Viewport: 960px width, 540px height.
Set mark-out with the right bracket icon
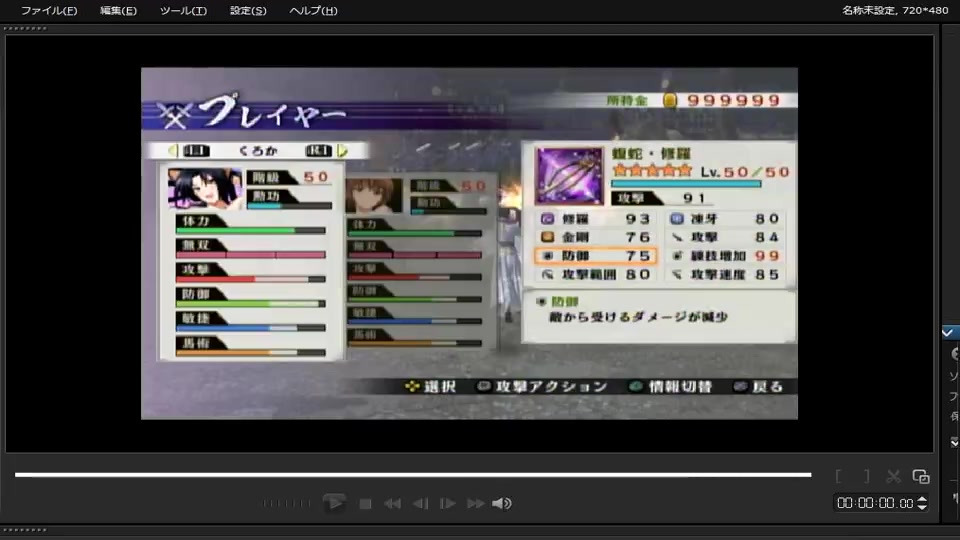point(866,476)
